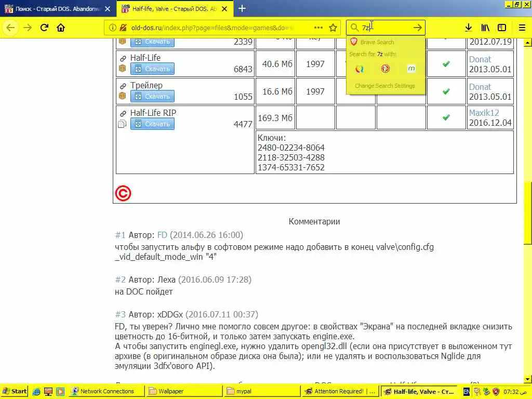The image size is (532, 399).
Task: Open the downloads panel
Action: coord(468,28)
